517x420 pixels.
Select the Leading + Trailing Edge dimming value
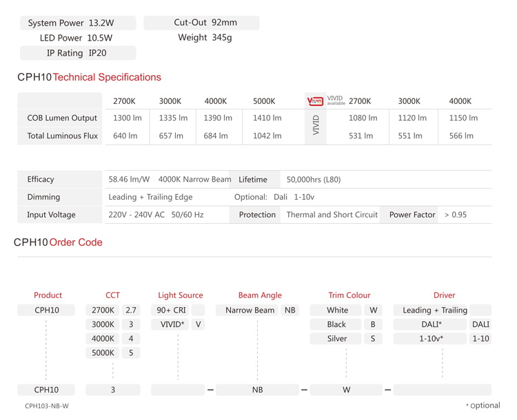tap(150, 197)
